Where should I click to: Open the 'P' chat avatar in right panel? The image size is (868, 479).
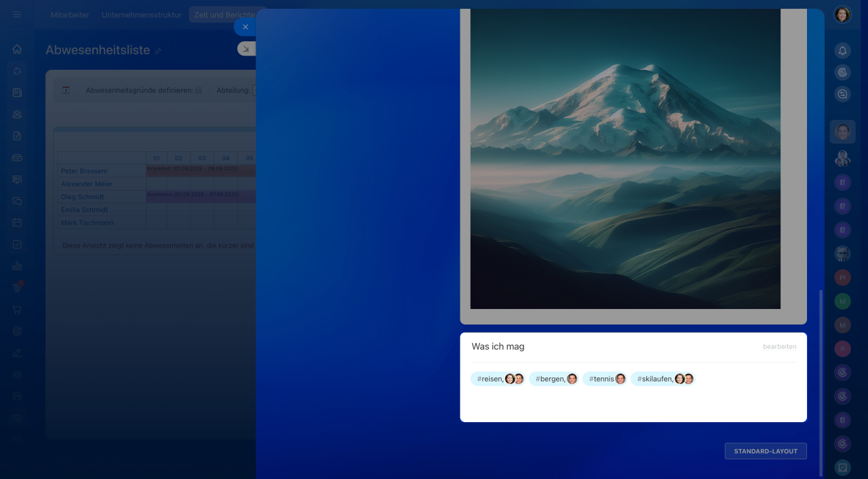pos(842,348)
